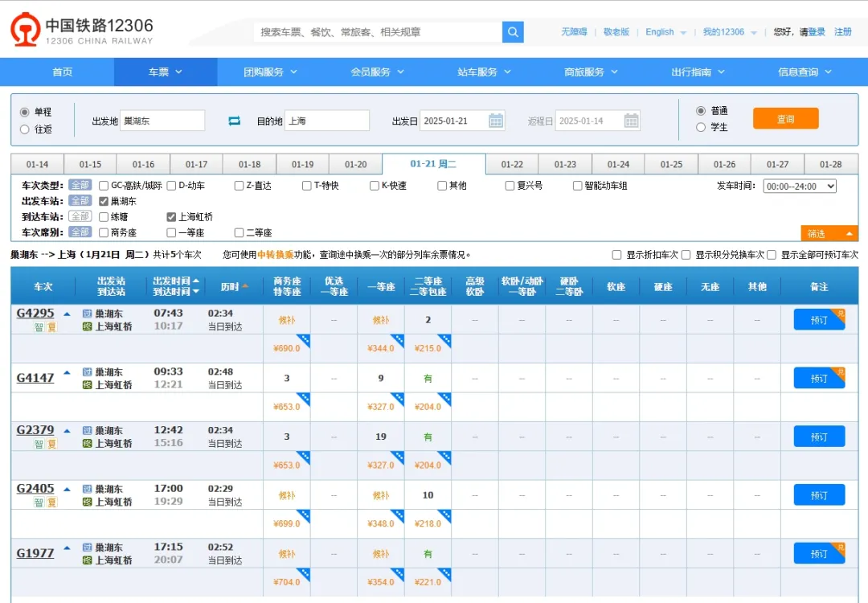Enable 显示全部可预订车次 checkbox
868x603 pixels.
772,255
